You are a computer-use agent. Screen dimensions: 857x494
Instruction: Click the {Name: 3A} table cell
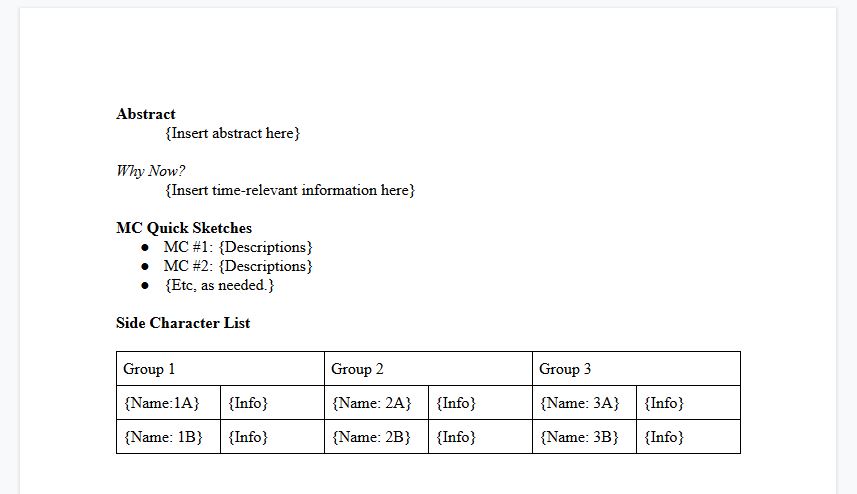(x=579, y=403)
